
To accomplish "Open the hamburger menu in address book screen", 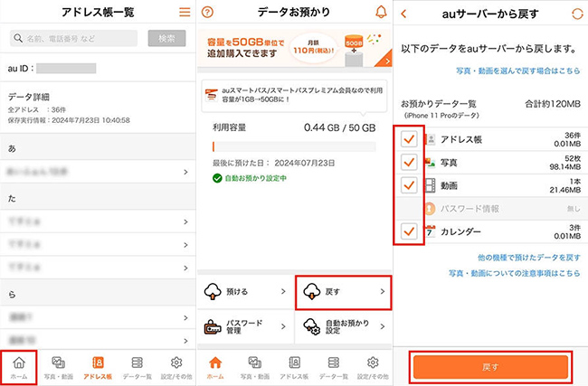I will pos(185,12).
